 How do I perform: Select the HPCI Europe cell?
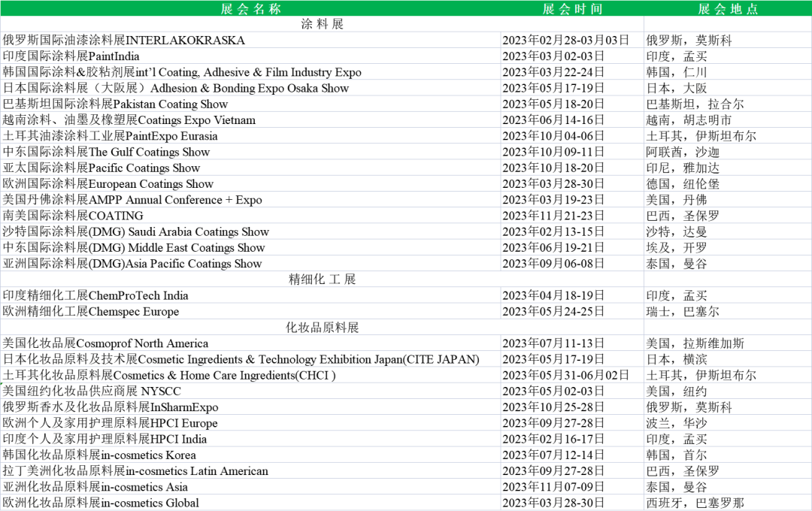(250, 423)
